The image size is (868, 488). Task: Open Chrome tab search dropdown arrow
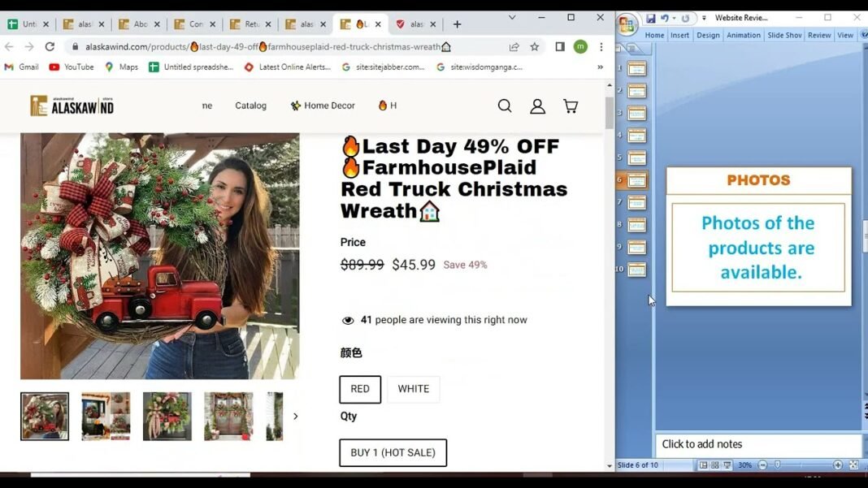(512, 17)
